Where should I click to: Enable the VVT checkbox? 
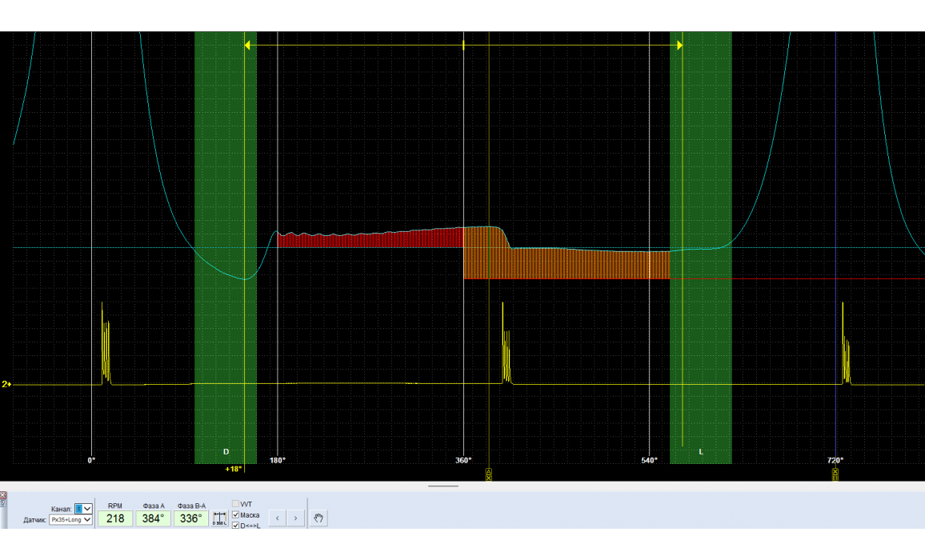[236, 504]
